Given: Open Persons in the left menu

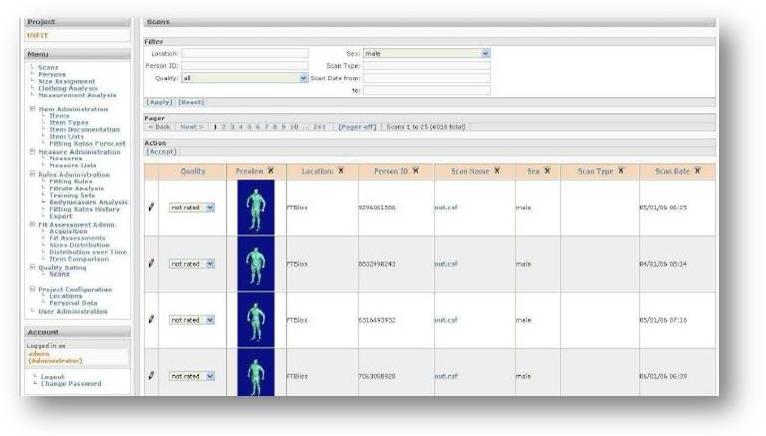Looking at the screenshot, I should [x=52, y=74].
